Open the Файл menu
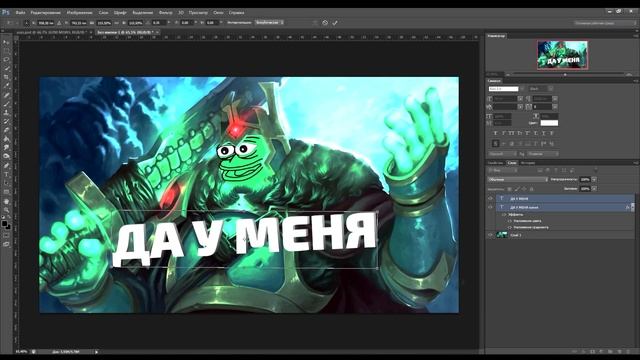This screenshot has width=640, height=360. (20, 13)
